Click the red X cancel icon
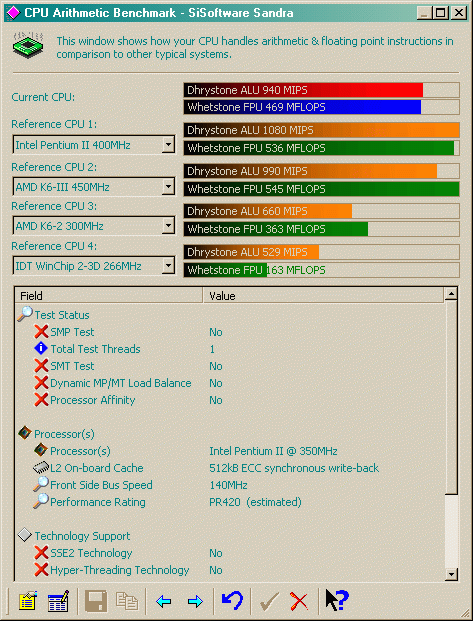Viewport: 473px width, 621px height. (299, 601)
